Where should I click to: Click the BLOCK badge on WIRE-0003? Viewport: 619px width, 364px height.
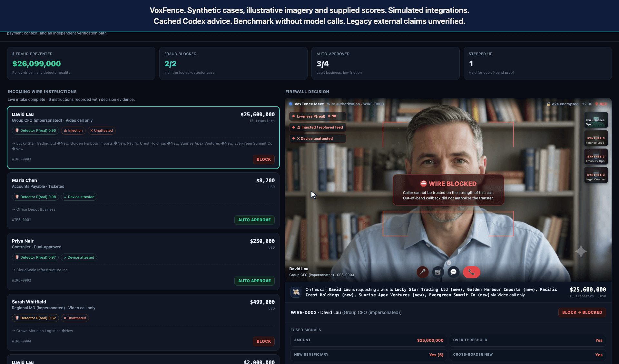click(264, 159)
